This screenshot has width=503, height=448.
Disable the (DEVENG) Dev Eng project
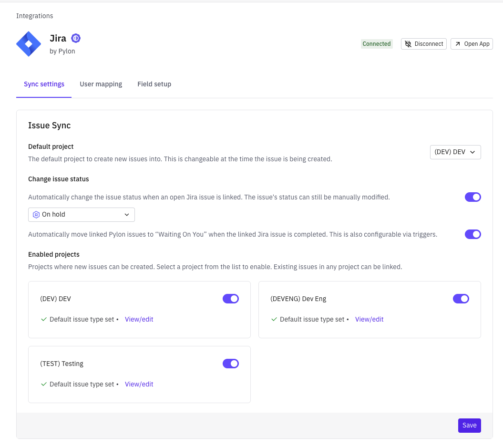461,299
